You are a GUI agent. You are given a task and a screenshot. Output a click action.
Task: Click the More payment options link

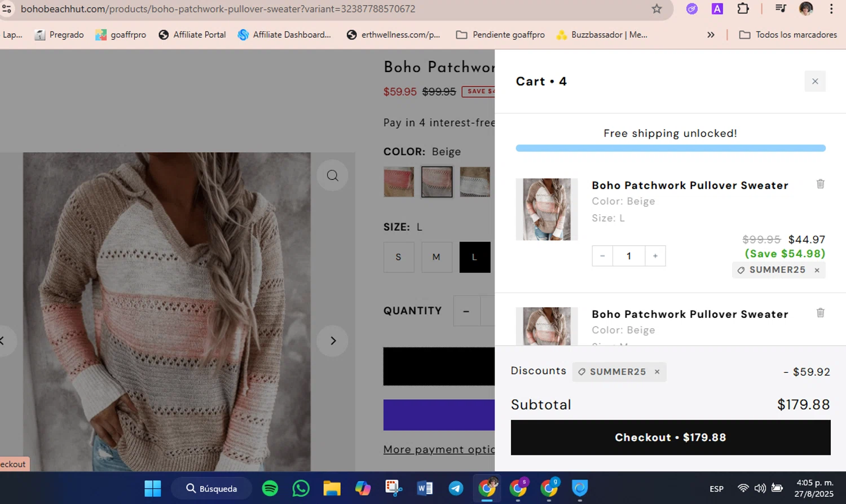pyautogui.click(x=439, y=449)
